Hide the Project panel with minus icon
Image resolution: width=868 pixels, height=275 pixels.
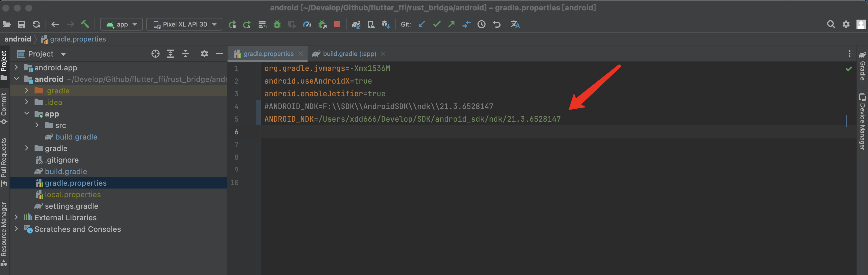point(219,54)
